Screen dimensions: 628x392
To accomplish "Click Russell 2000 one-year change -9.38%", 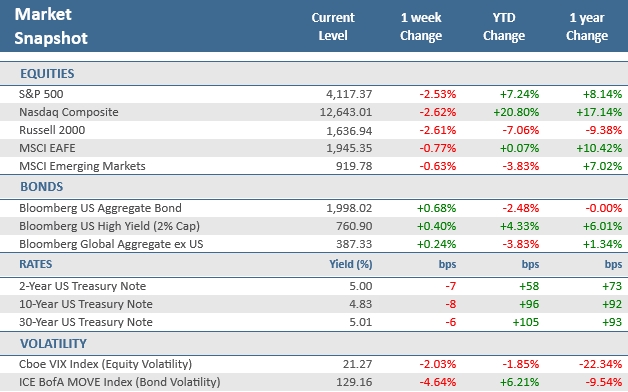I will [x=604, y=130].
